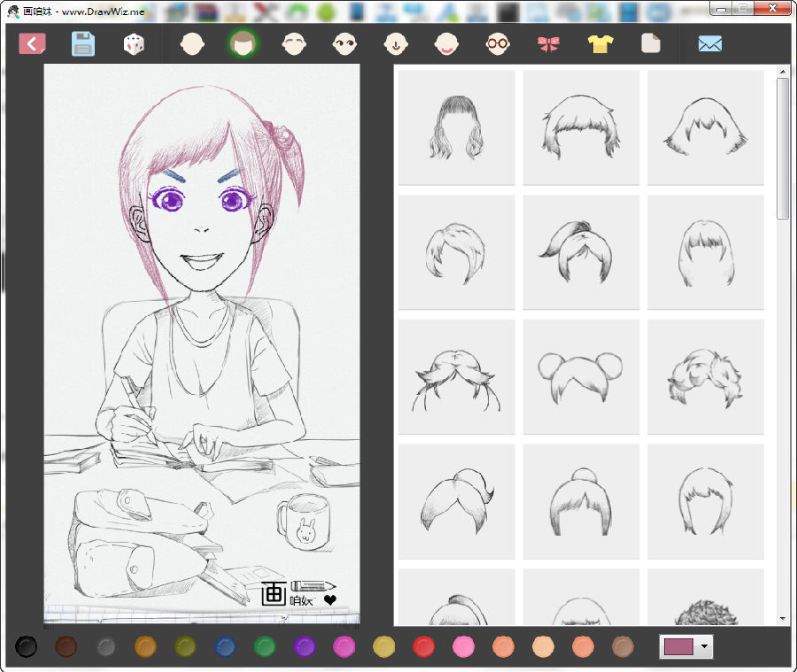The image size is (797, 672).
Task: Choose the low pigtails hairstyle
Action: pos(456,376)
